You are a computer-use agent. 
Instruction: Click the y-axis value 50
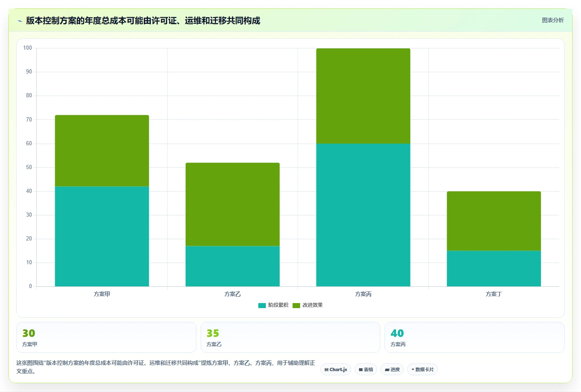[x=29, y=167]
